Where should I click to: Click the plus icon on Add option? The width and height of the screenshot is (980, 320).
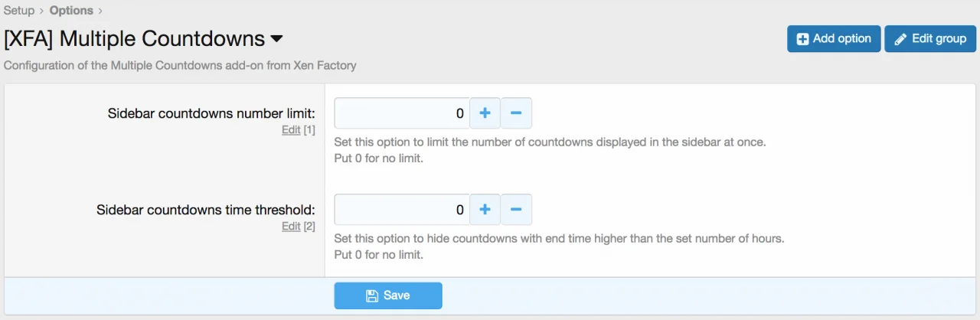click(x=802, y=39)
